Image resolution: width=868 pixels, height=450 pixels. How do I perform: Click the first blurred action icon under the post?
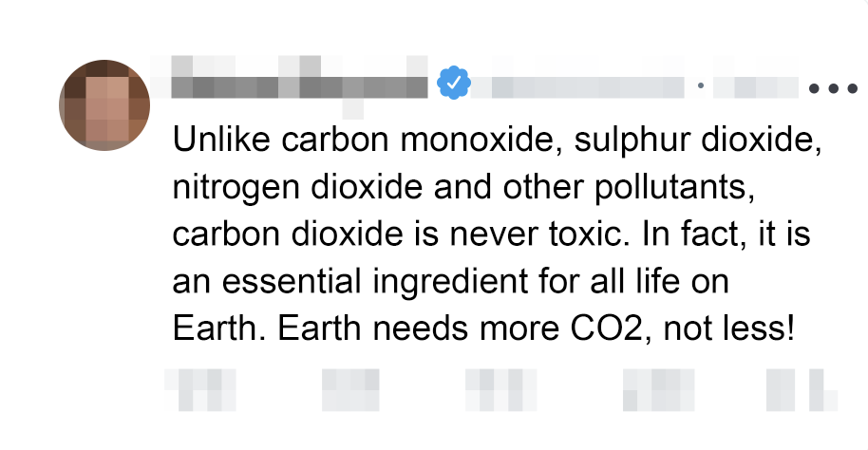(x=199, y=389)
